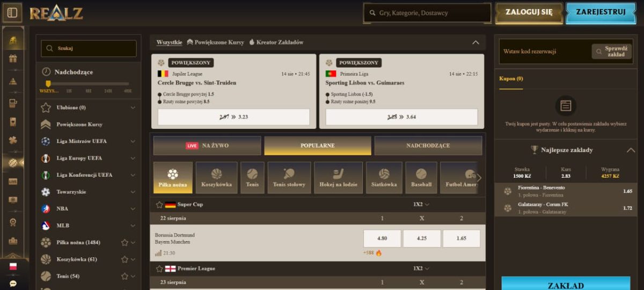Collapse the boosted odds panel chevron
The image size is (644, 290).
click(x=475, y=42)
